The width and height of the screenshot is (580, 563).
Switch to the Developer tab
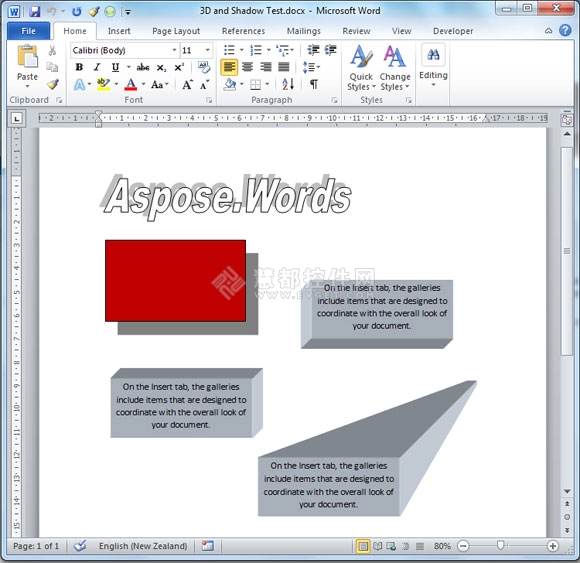[x=453, y=31]
